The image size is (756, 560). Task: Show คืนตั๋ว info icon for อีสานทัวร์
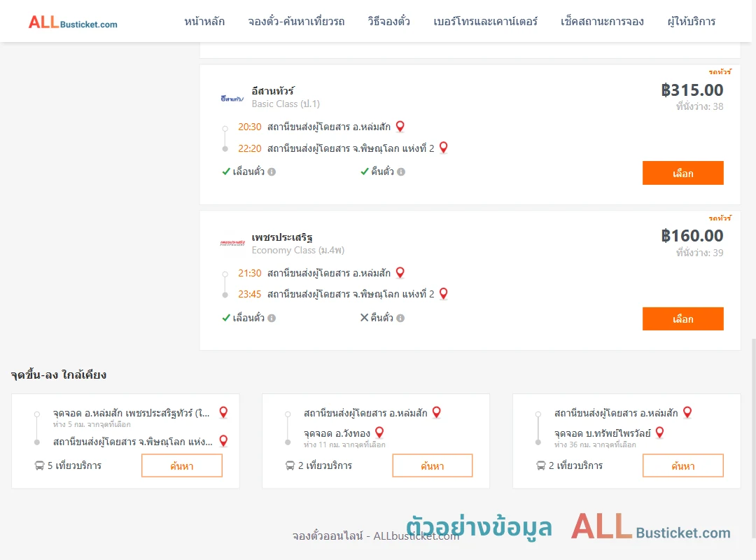(x=401, y=171)
